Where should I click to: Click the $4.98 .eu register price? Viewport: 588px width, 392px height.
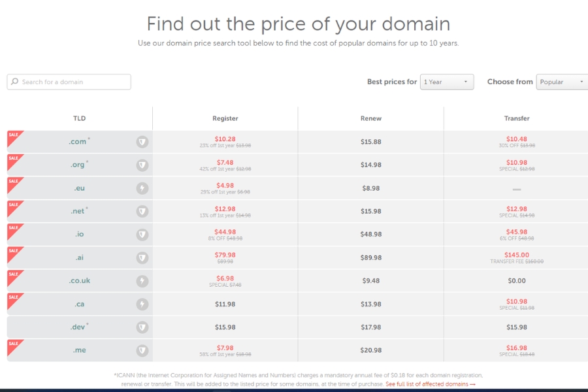click(x=225, y=186)
